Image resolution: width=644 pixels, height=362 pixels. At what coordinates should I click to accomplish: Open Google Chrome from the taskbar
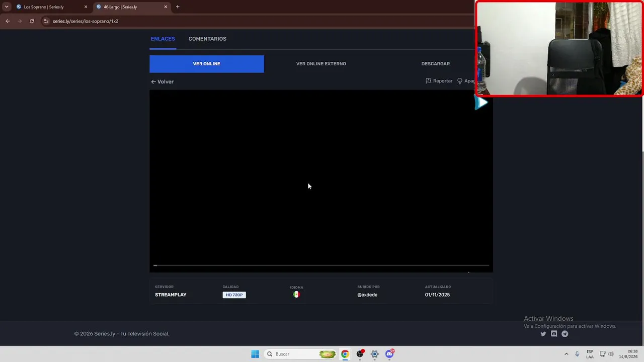(345, 354)
